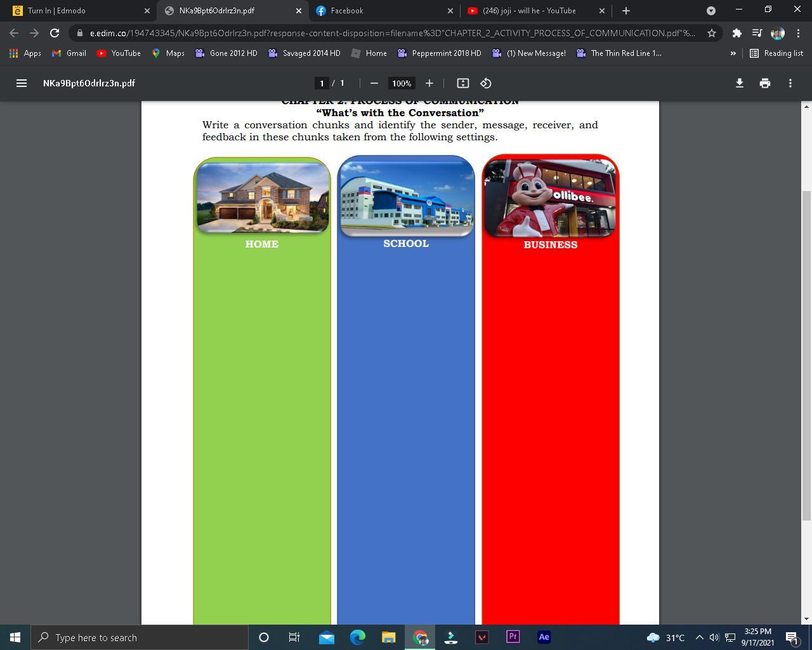Open Adobe After Effects from taskbar

click(x=544, y=637)
